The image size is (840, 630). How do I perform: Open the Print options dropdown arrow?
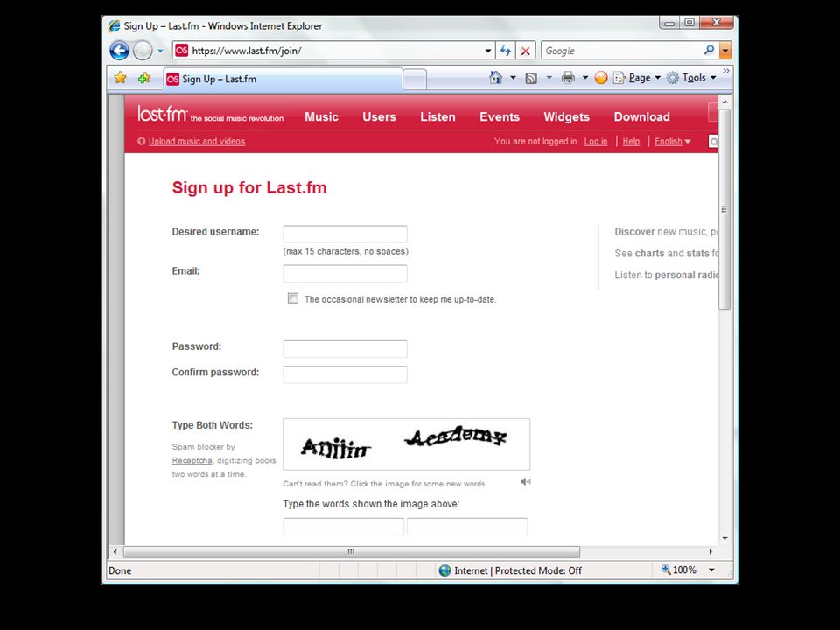(x=585, y=78)
